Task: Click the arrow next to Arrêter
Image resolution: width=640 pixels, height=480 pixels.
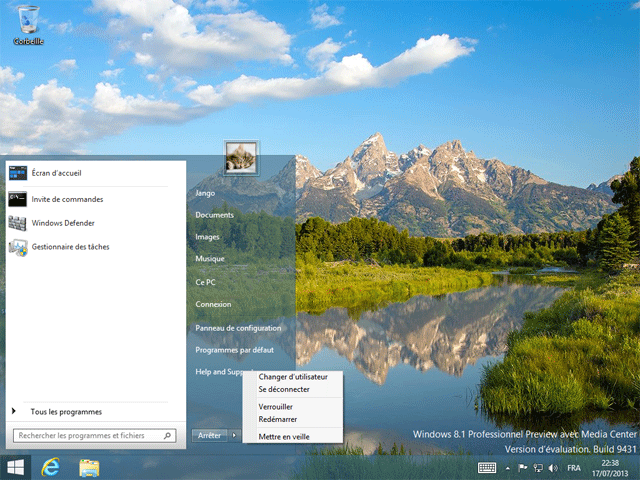Action: point(234,435)
